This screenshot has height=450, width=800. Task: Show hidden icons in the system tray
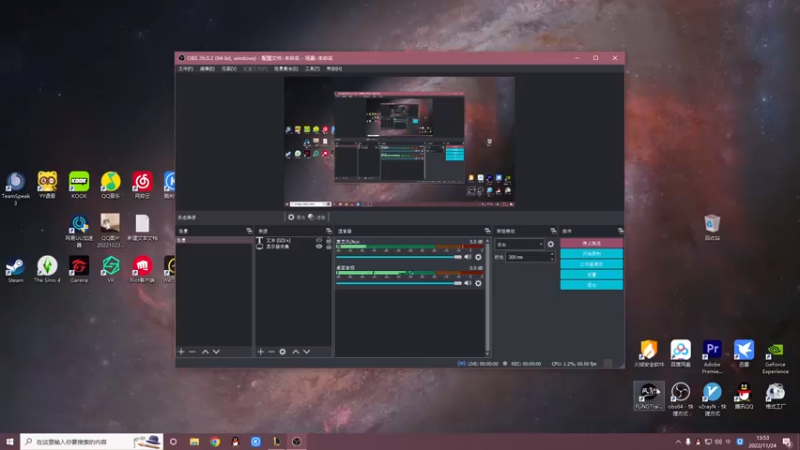pos(678,442)
